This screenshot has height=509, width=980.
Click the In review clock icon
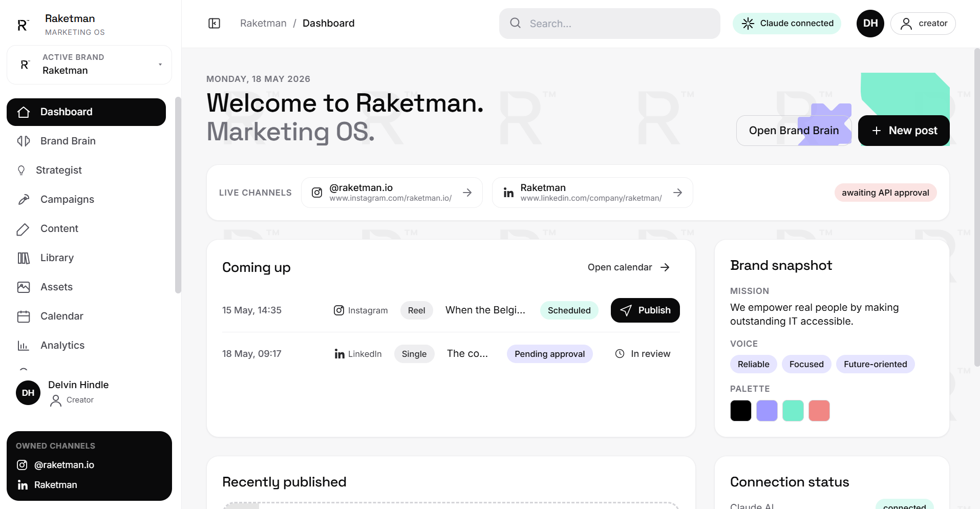(x=620, y=354)
